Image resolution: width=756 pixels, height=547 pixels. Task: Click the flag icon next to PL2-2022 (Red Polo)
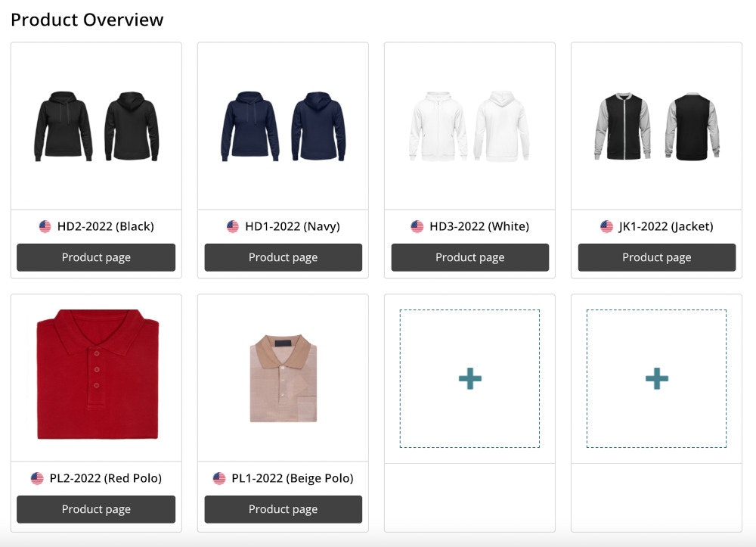pyautogui.click(x=36, y=477)
